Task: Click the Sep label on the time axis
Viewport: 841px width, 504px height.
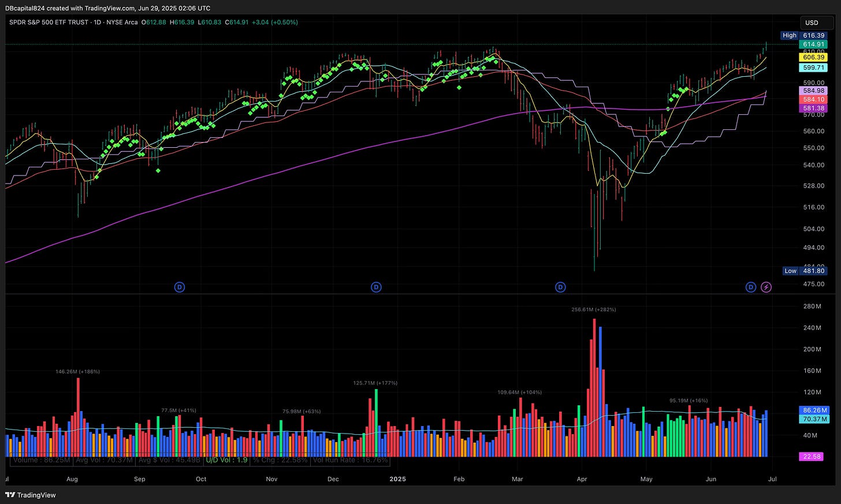Action: (x=139, y=479)
